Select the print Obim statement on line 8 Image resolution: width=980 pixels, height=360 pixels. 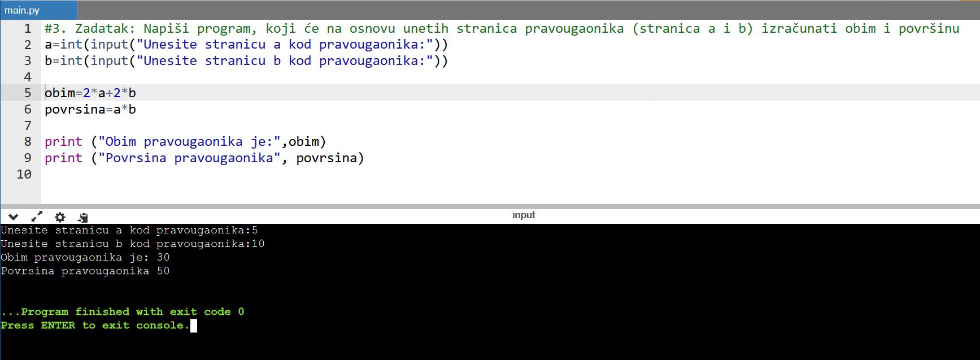tap(185, 141)
